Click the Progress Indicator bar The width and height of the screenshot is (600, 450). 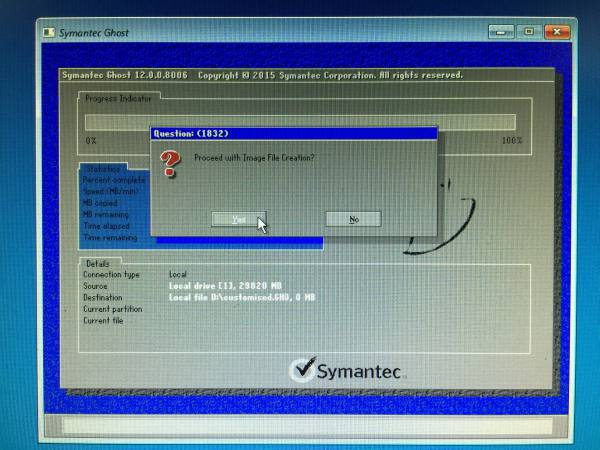pyautogui.click(x=300, y=122)
